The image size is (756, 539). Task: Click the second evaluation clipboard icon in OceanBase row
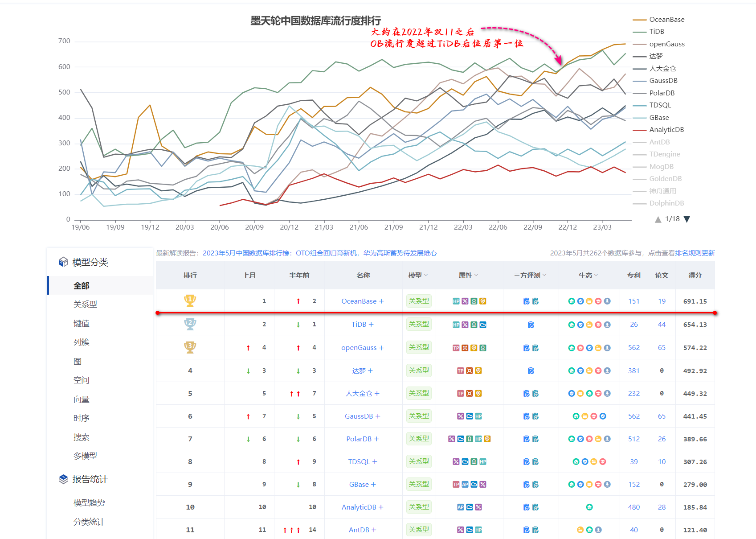coord(535,301)
